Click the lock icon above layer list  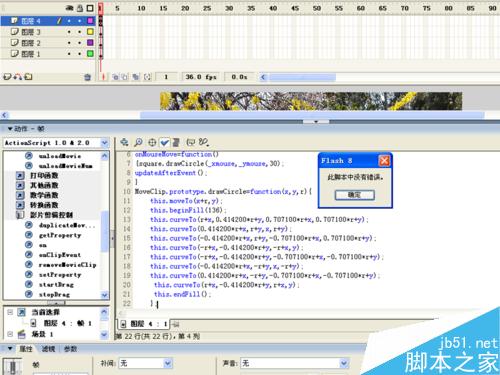pyautogui.click(x=80, y=8)
